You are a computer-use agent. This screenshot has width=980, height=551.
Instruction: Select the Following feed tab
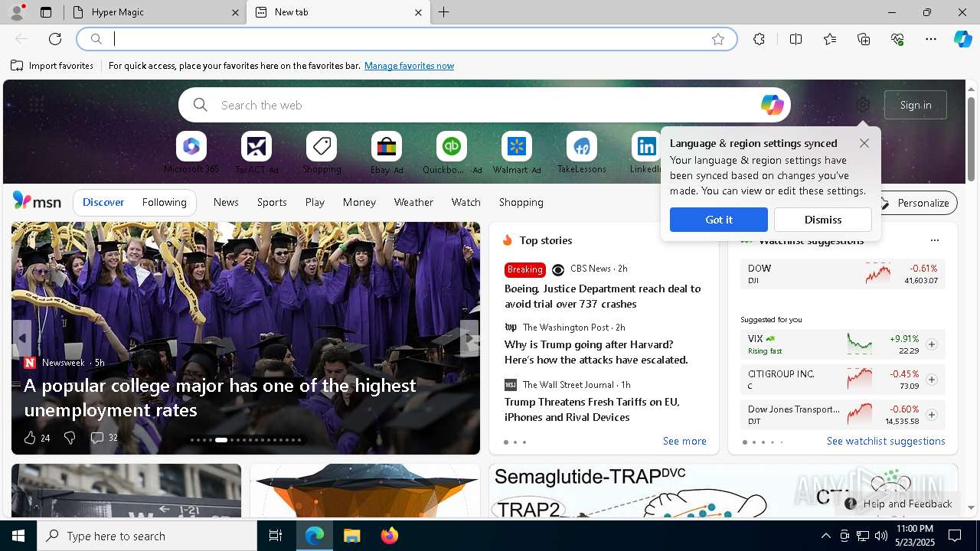click(165, 202)
